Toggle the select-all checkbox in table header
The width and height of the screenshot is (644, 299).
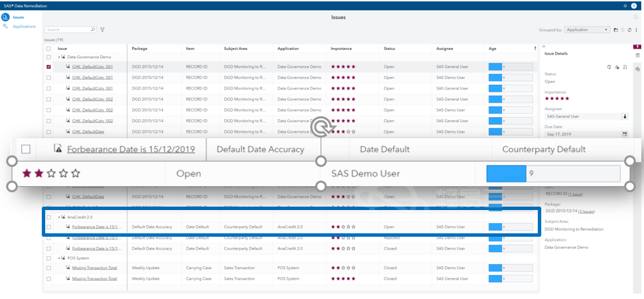pyautogui.click(x=49, y=49)
